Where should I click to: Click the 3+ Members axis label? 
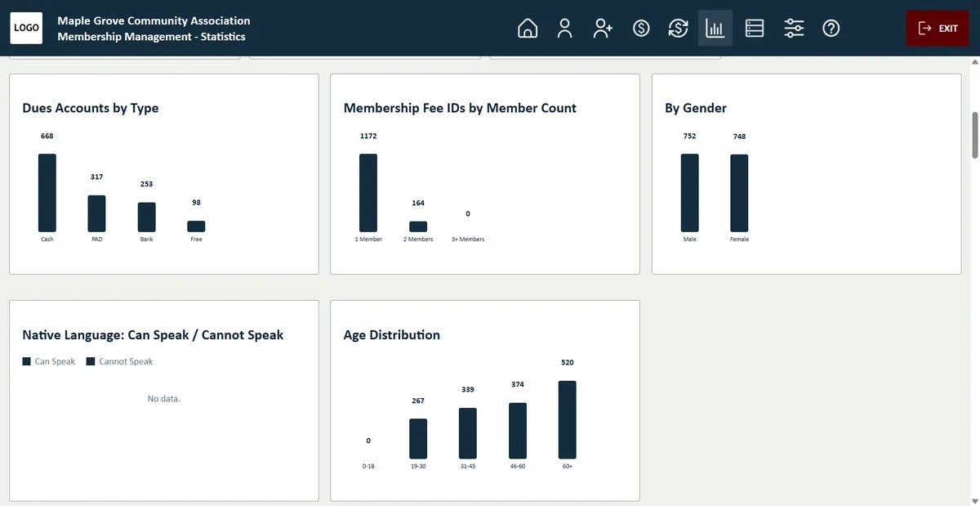tap(468, 240)
